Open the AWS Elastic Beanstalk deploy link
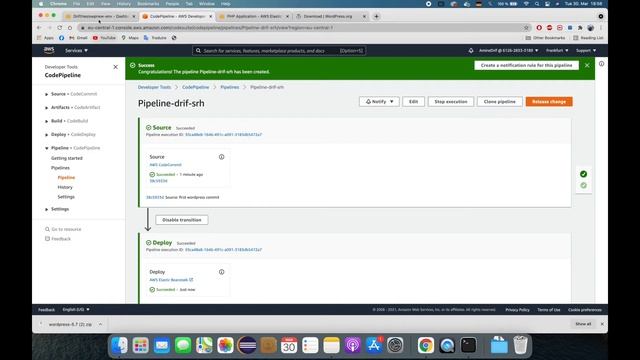 click(171, 280)
